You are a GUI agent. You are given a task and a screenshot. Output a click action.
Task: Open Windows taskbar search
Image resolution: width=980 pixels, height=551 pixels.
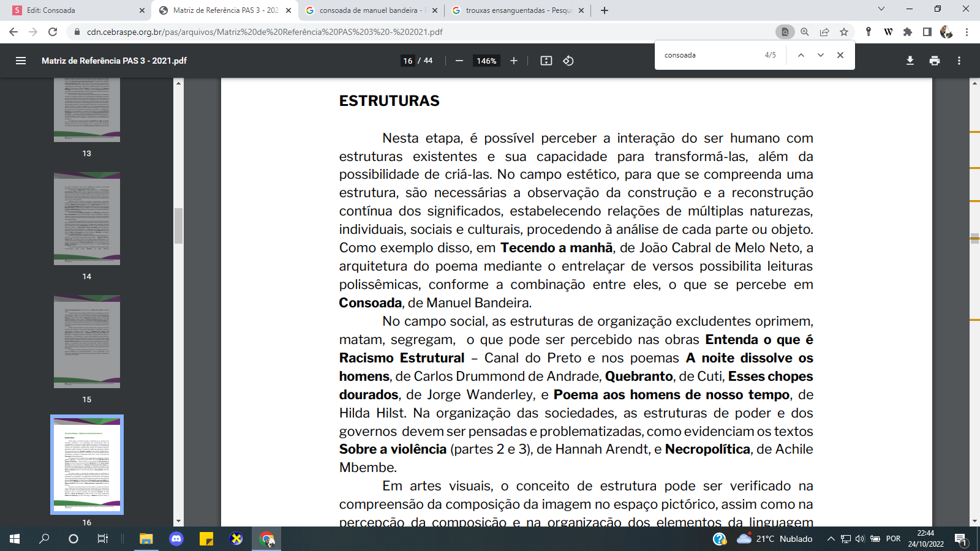[x=44, y=539]
